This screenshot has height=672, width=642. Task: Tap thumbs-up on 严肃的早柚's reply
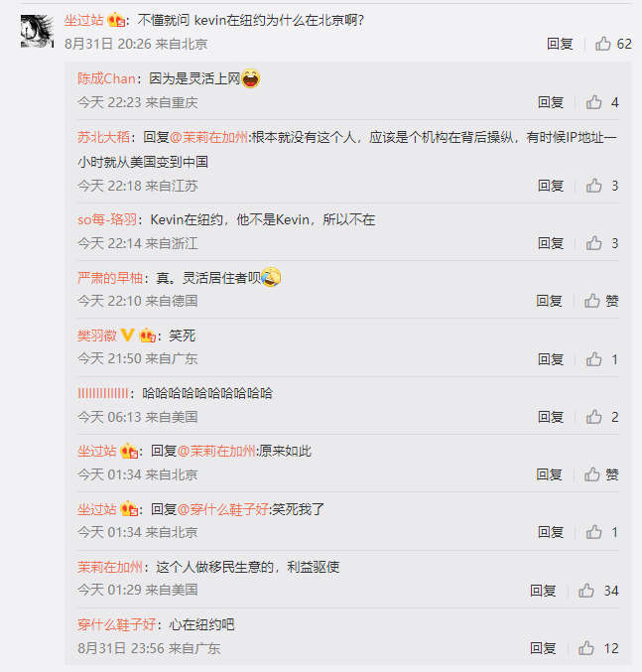pyautogui.click(x=592, y=301)
